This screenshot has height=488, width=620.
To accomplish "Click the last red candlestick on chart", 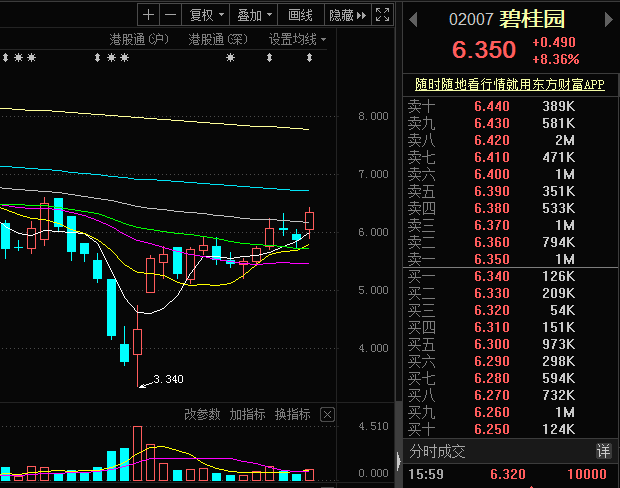I will coord(309,223).
